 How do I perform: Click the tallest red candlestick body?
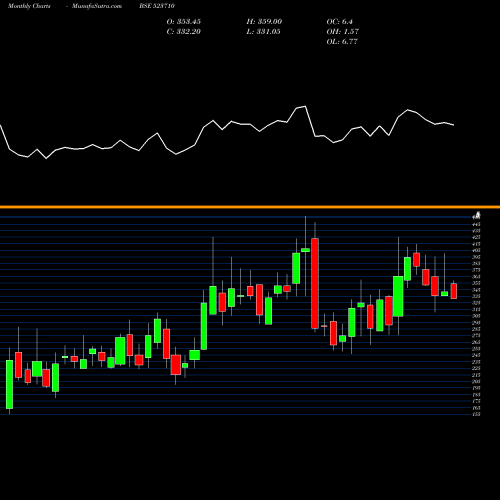tap(315, 283)
